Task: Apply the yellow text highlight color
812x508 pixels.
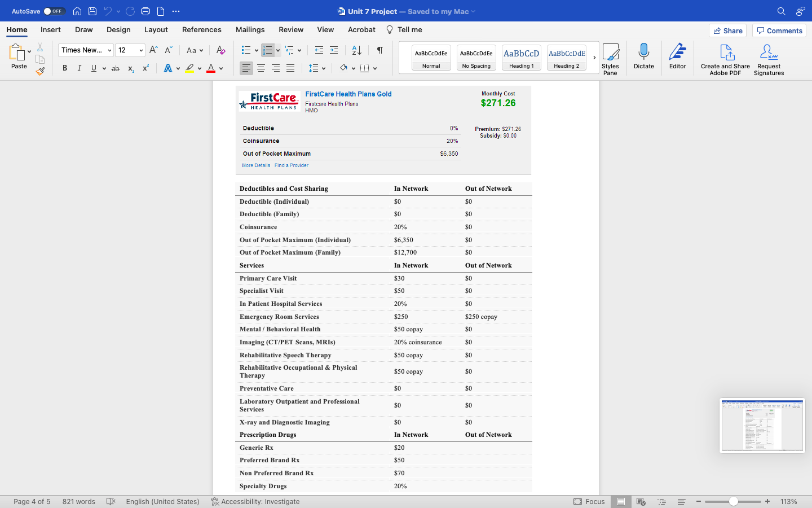Action: pos(189,68)
